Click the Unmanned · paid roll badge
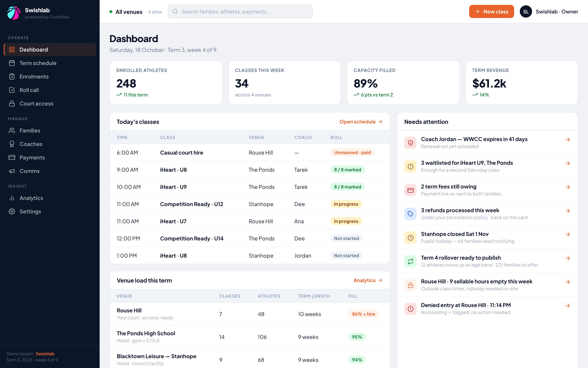 tap(352, 153)
